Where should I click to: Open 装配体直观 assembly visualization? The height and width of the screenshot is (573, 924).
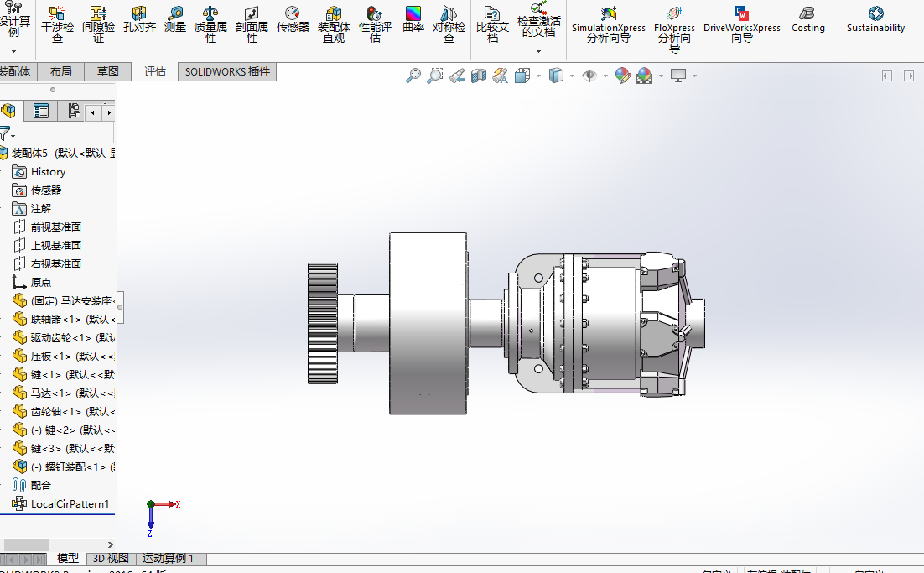coord(334,24)
